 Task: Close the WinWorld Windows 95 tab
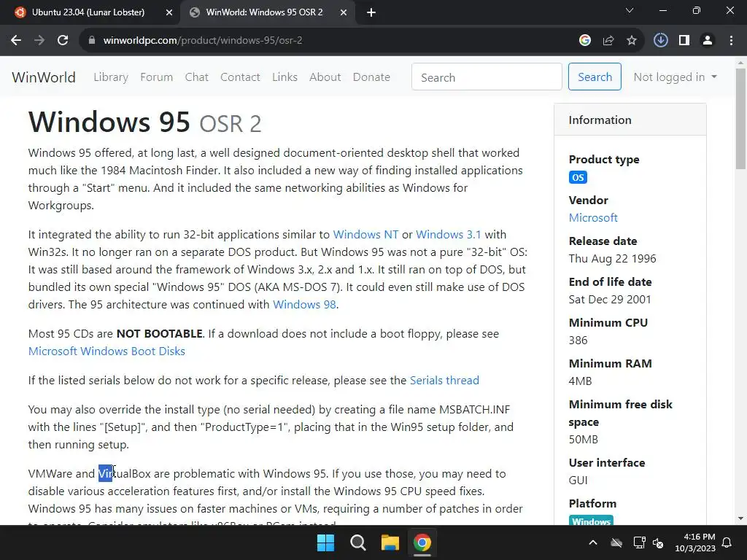pos(344,12)
